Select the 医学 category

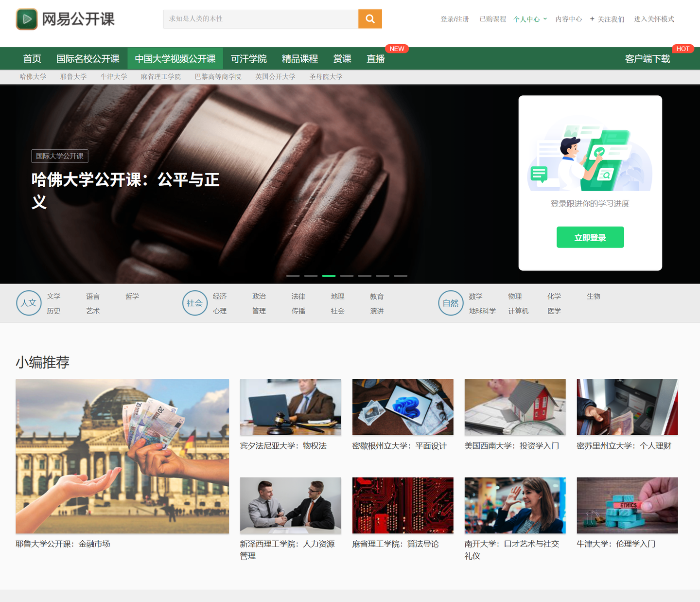554,311
